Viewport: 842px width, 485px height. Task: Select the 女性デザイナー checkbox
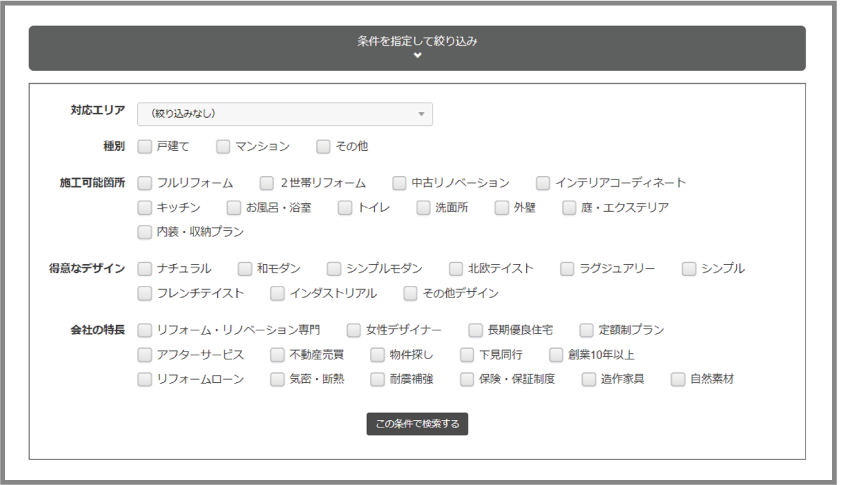click(x=354, y=330)
